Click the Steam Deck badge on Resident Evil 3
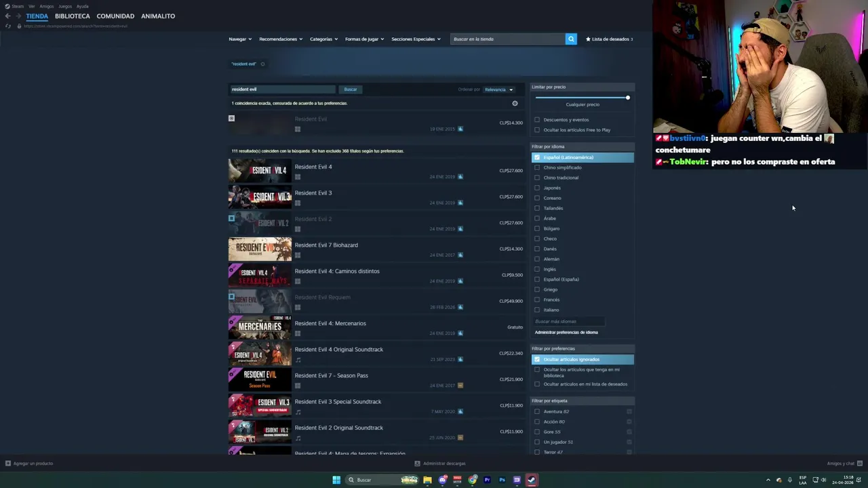Image resolution: width=868 pixels, height=488 pixels. tap(460, 203)
